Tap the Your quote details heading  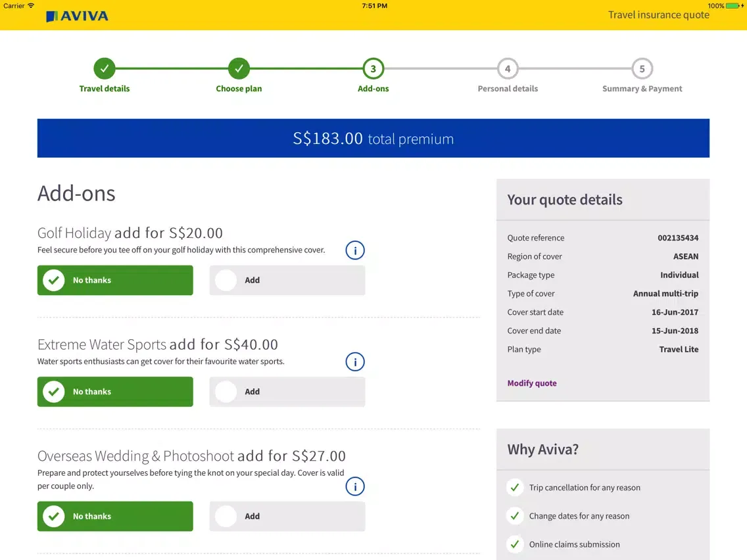565,200
